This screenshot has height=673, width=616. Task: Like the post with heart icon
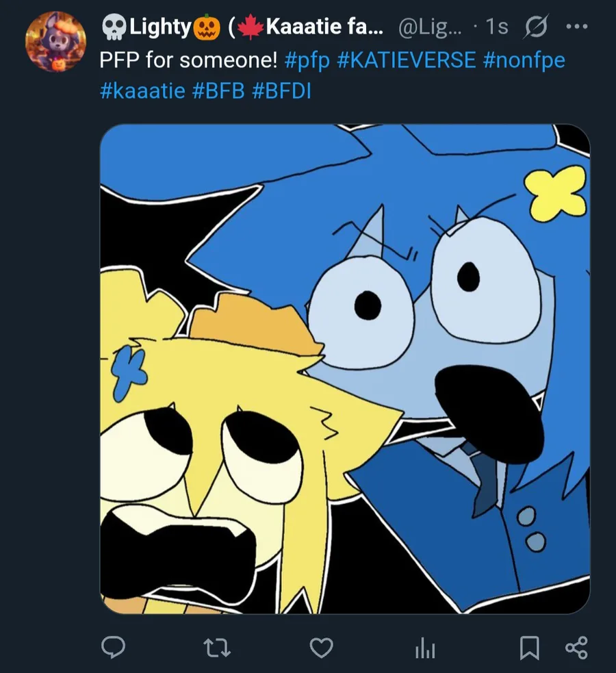tap(321, 647)
